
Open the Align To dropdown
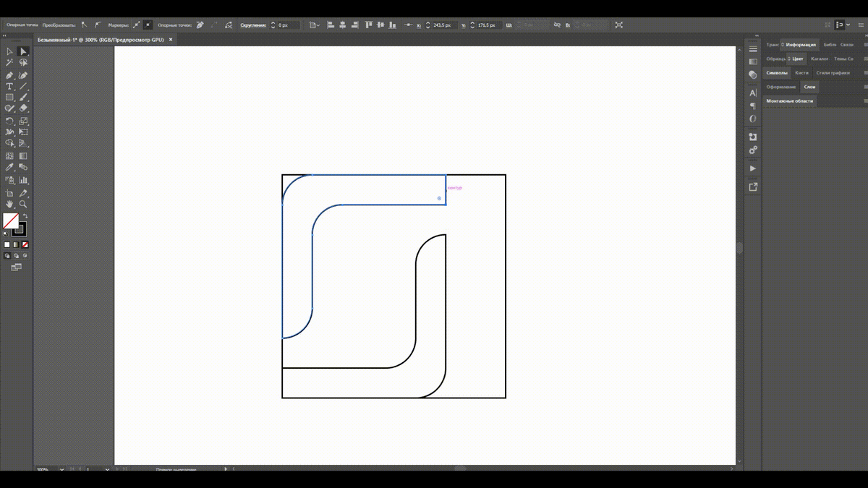(x=314, y=25)
